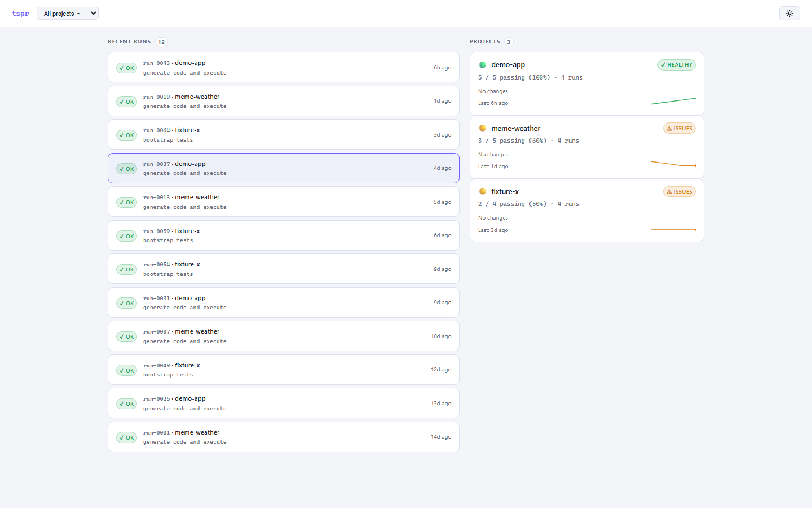Click the OK status badge on run-0043
Screen dimensions: 812x508
pyautogui.click(x=126, y=68)
